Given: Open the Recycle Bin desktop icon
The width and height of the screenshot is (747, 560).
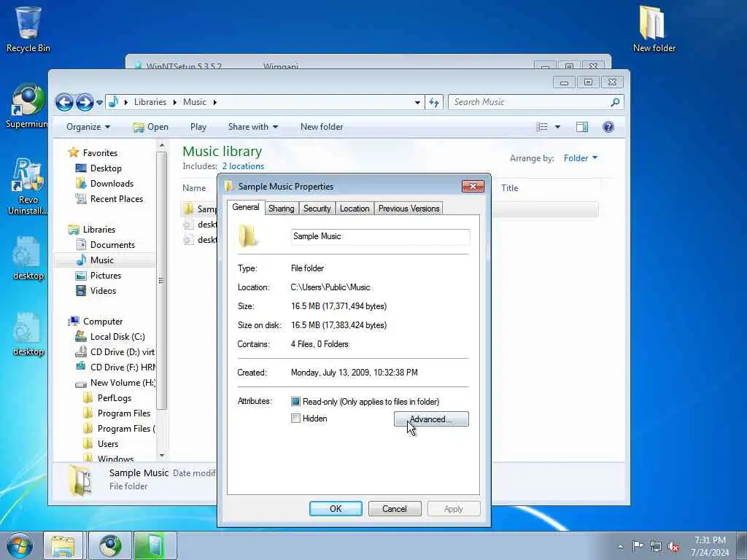Looking at the screenshot, I should click(x=28, y=28).
